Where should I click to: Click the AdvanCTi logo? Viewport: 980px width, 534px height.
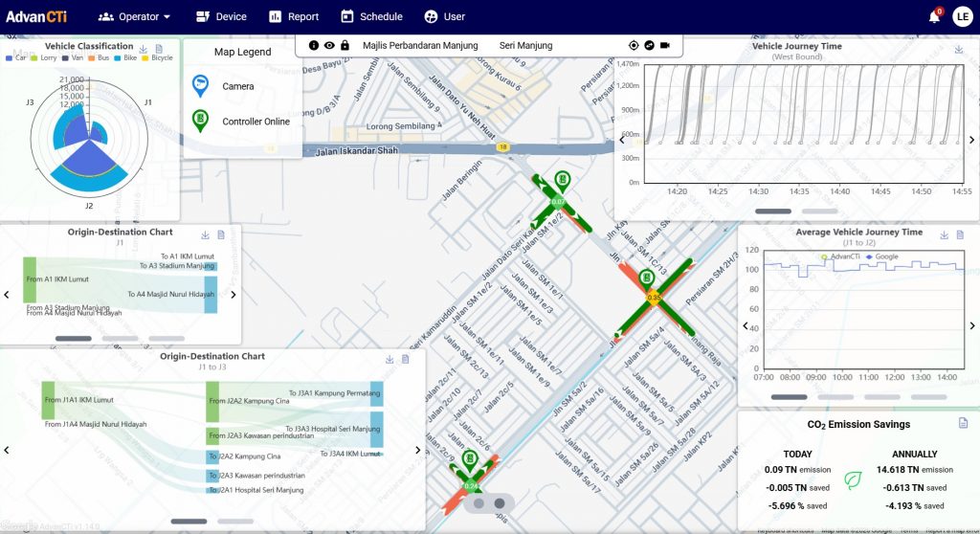point(36,16)
